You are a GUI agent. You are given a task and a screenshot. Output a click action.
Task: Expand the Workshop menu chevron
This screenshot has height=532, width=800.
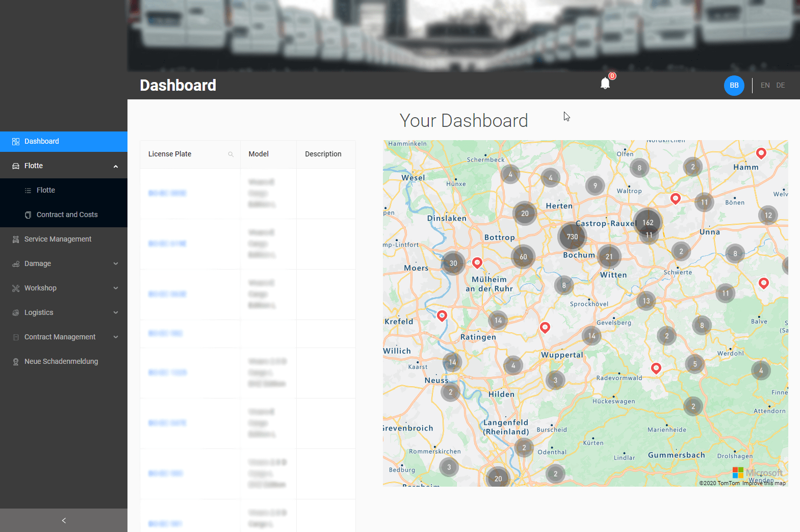pyautogui.click(x=116, y=288)
